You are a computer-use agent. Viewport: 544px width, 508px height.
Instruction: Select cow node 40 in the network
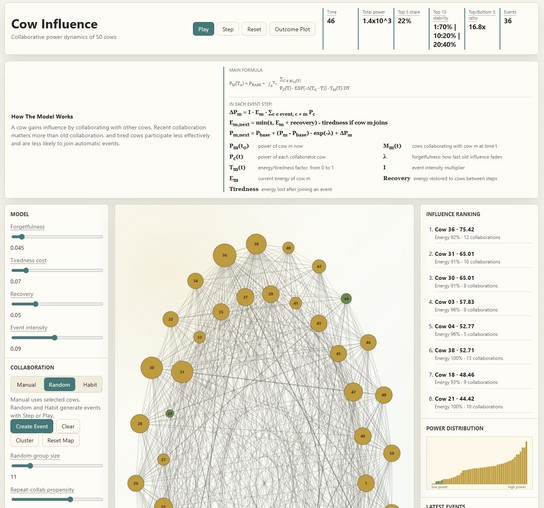pos(288,248)
